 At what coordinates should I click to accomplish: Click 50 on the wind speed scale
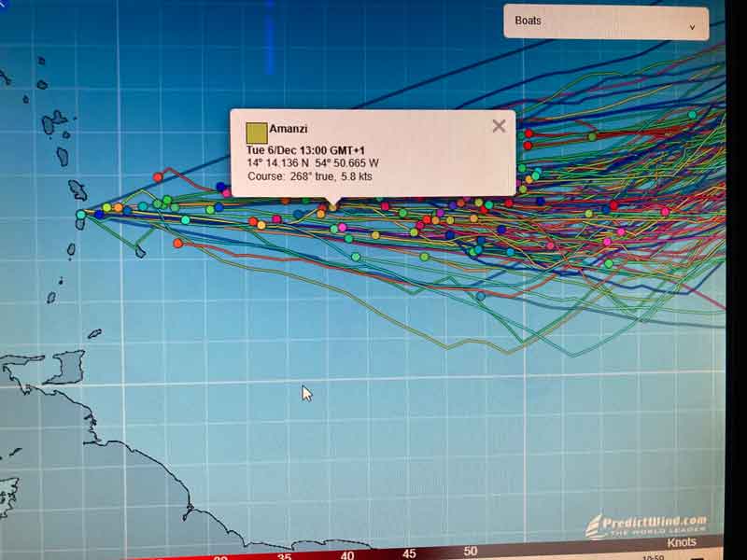click(471, 553)
